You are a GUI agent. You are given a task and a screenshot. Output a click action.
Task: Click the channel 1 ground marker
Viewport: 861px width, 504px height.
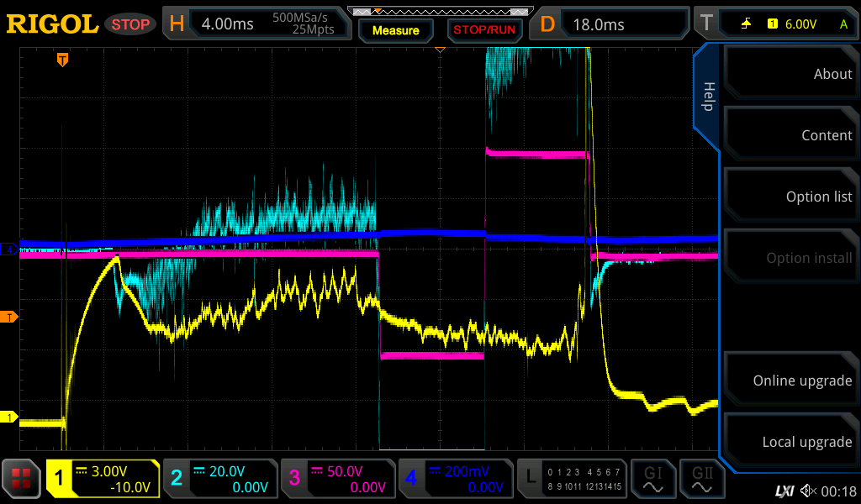click(x=9, y=417)
